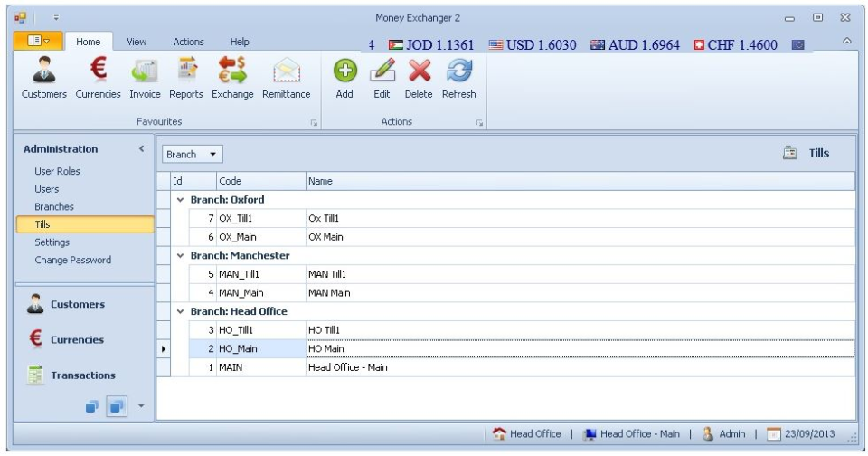Click Admin user icon in status bar
Image resolution: width=868 pixels, height=456 pixels.
pyautogui.click(x=707, y=433)
